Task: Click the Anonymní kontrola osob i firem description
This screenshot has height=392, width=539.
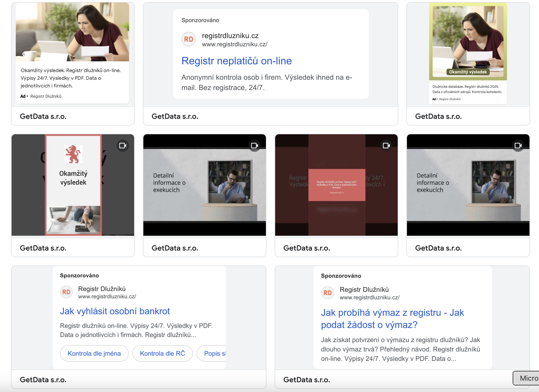Action: click(x=267, y=83)
